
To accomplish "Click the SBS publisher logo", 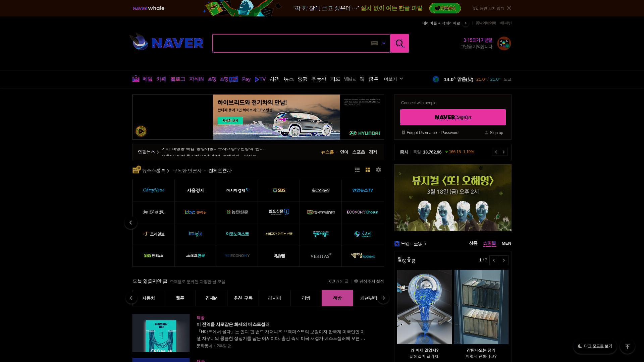I will 279,190.
